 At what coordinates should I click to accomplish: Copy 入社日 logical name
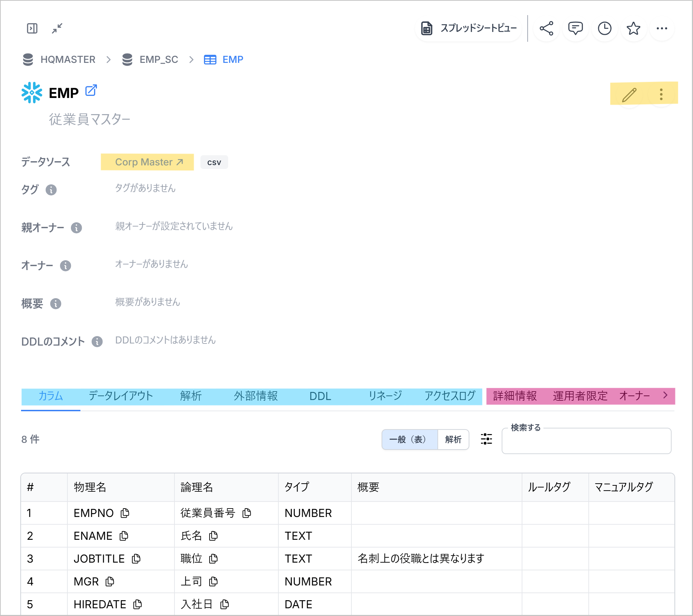click(225, 605)
